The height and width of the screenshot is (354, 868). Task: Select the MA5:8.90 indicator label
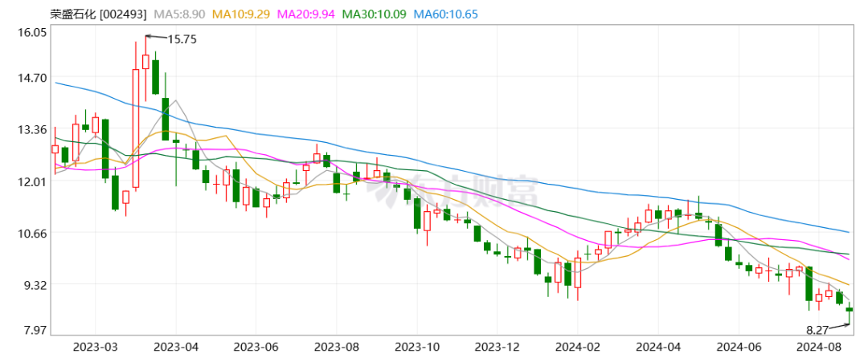178,15
